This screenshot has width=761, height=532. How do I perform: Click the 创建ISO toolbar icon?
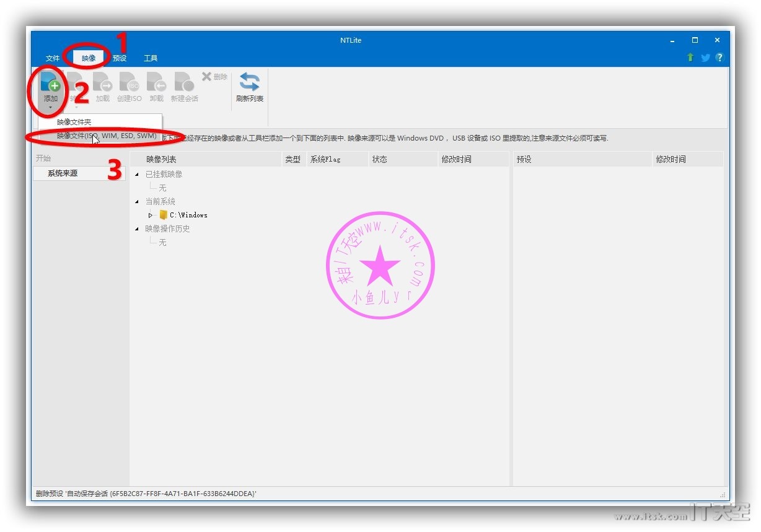click(x=129, y=87)
